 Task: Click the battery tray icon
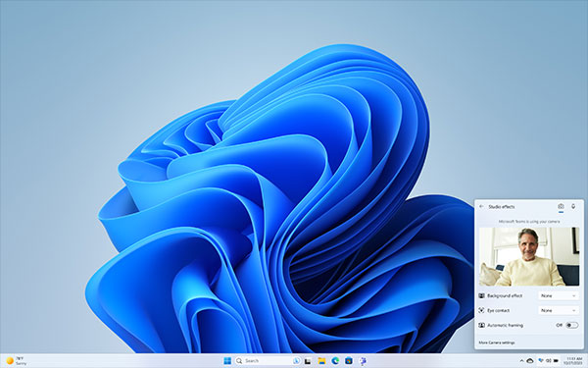(556, 361)
